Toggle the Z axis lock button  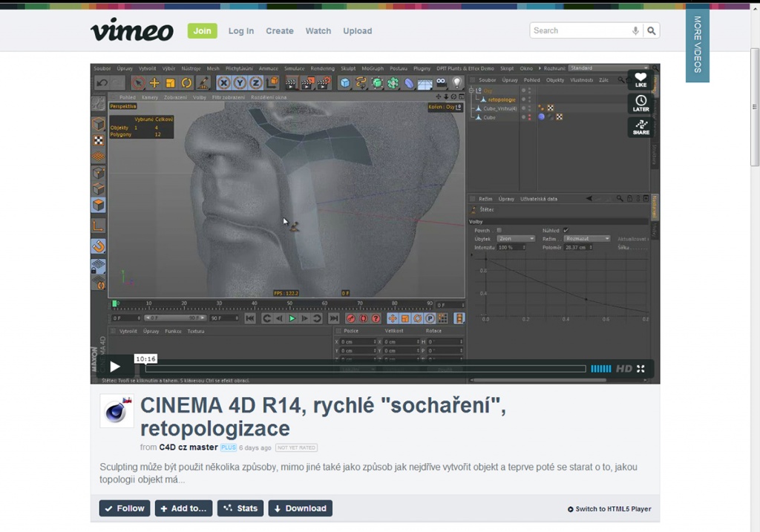click(x=255, y=83)
